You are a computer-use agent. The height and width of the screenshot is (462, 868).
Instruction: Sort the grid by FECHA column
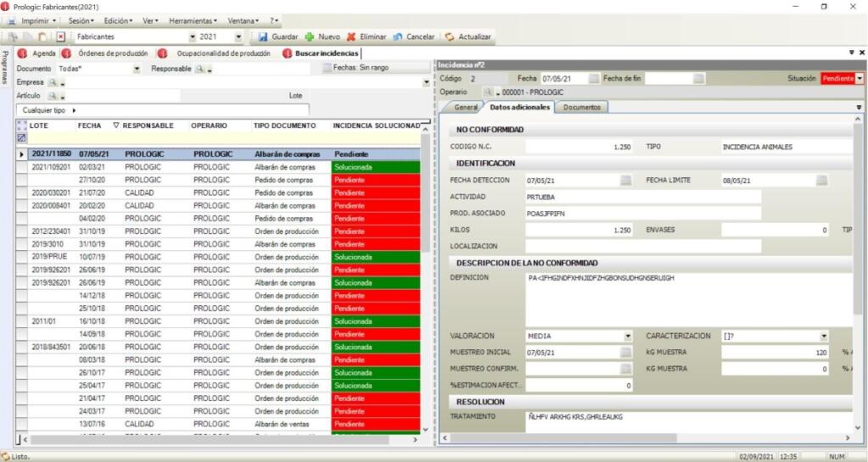(89, 125)
